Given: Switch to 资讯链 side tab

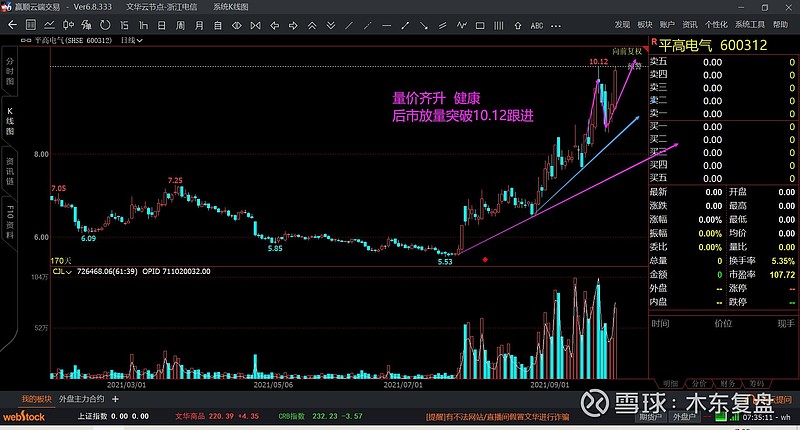Looking at the screenshot, I should (9, 171).
